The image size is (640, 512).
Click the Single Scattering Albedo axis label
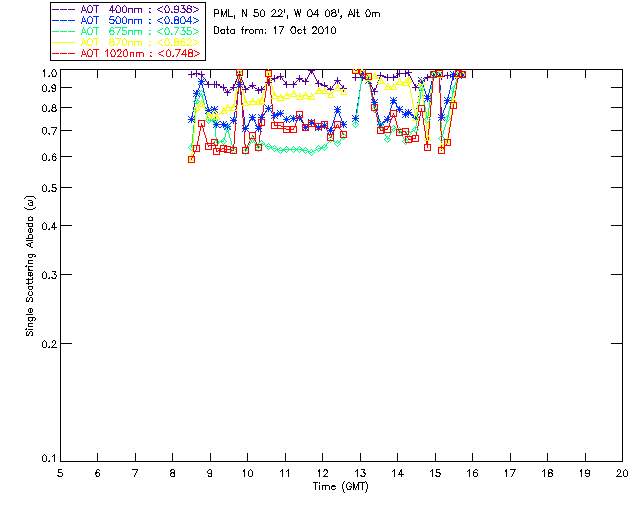(x=30, y=266)
